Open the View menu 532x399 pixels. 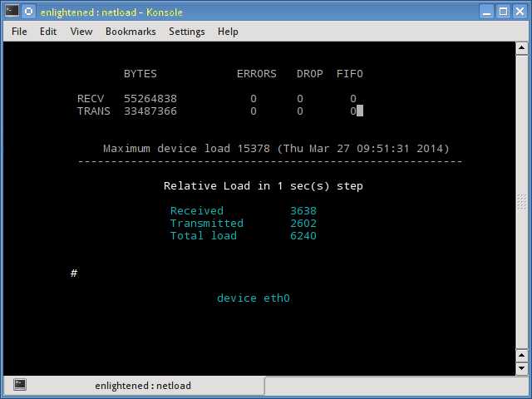81,32
